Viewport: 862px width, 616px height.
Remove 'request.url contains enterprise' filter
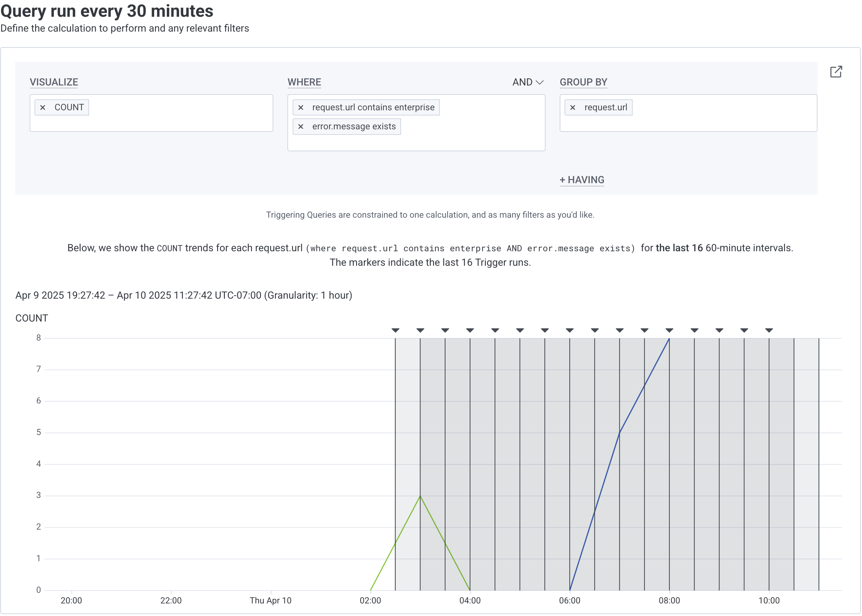point(300,108)
